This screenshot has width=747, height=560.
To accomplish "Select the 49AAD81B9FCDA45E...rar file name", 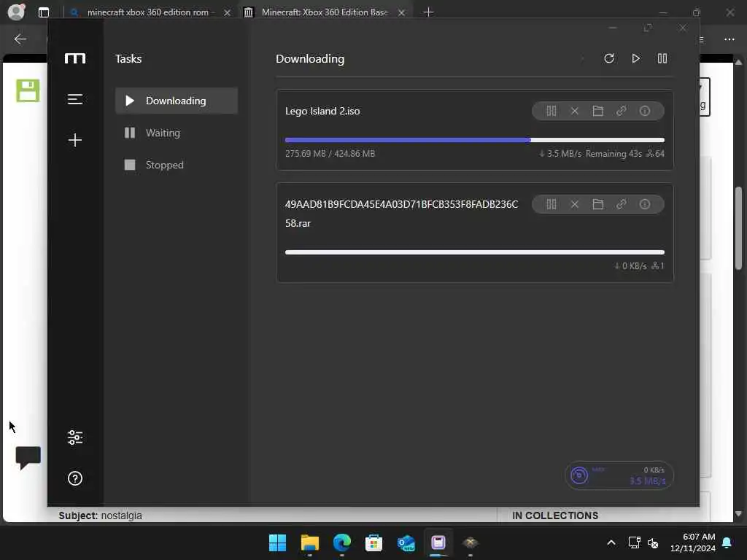I will pos(402,214).
